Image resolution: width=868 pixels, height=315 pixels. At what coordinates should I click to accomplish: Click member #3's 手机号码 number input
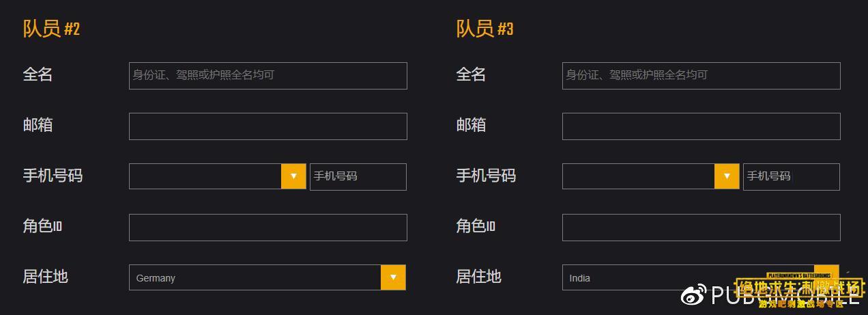[x=792, y=177]
